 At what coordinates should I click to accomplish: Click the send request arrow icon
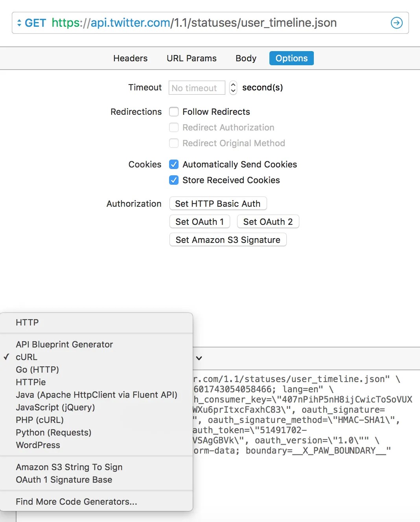tap(396, 23)
